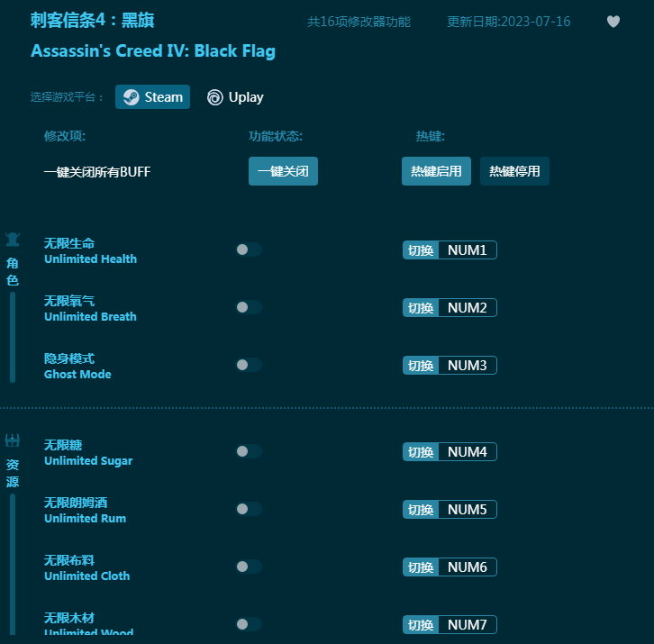
Task: Click the Unlimited Health label
Action: (90, 259)
